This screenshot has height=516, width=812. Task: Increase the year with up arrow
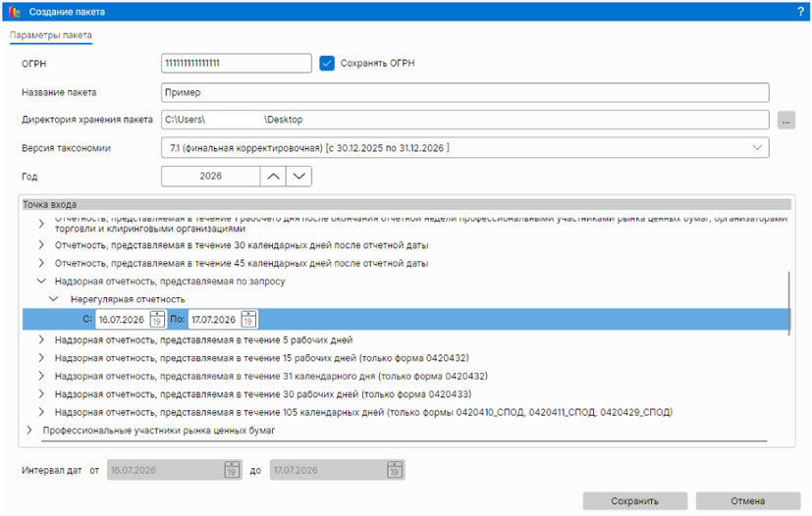click(x=272, y=177)
